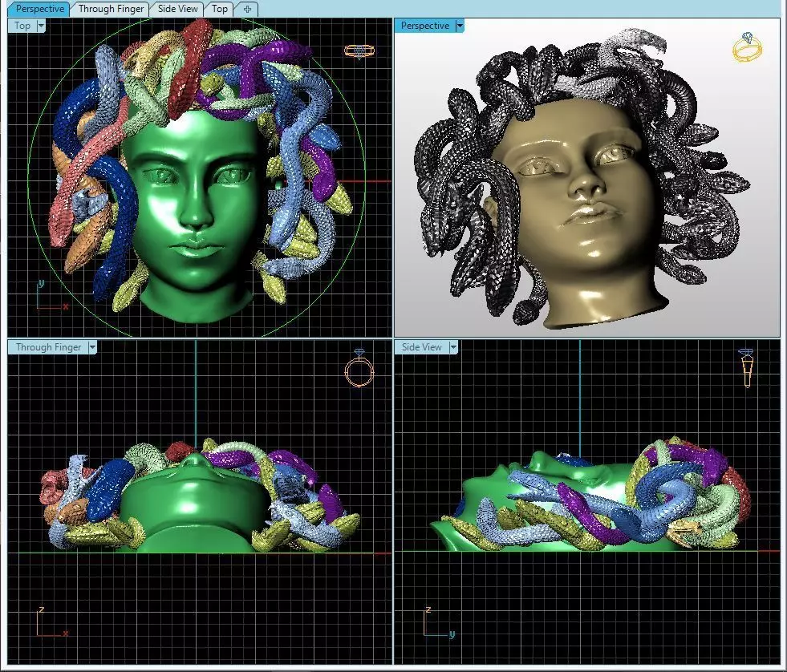787x672 pixels.
Task: Click the gold ring icon in Perspective viewport
Action: pyautogui.click(x=748, y=47)
